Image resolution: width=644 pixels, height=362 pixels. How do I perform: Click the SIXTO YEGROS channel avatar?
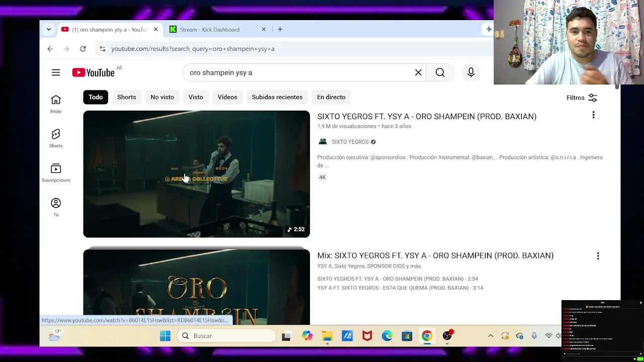(x=323, y=142)
